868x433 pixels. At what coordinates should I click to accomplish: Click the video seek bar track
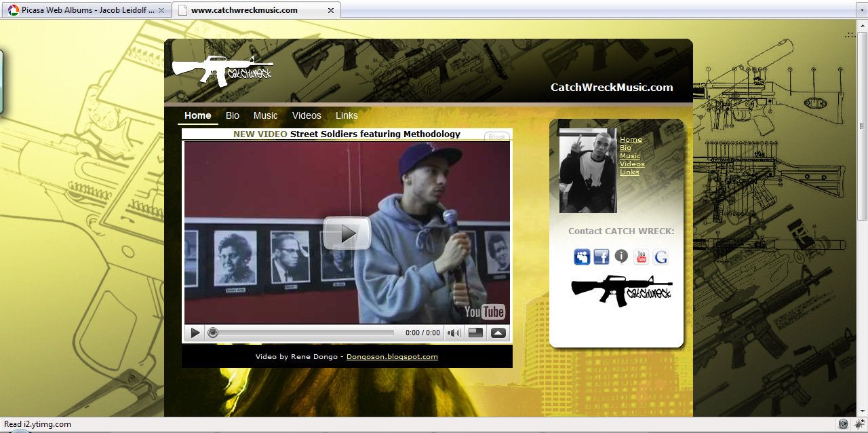pos(305,333)
